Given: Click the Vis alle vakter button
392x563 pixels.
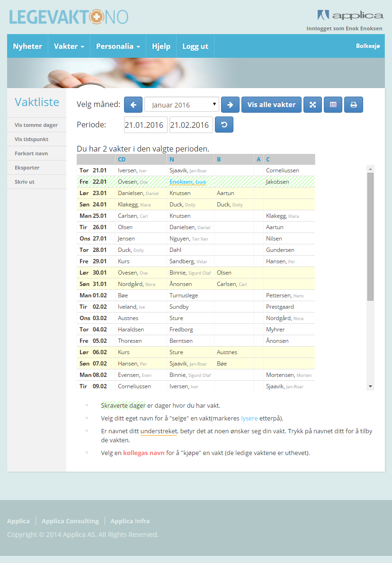Looking at the screenshot, I should pos(271,105).
